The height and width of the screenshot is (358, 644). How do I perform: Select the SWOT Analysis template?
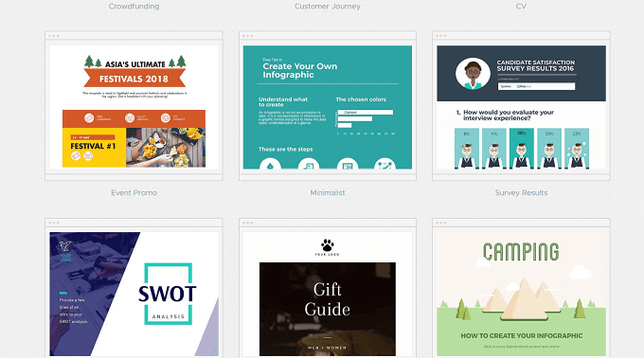pos(134,294)
